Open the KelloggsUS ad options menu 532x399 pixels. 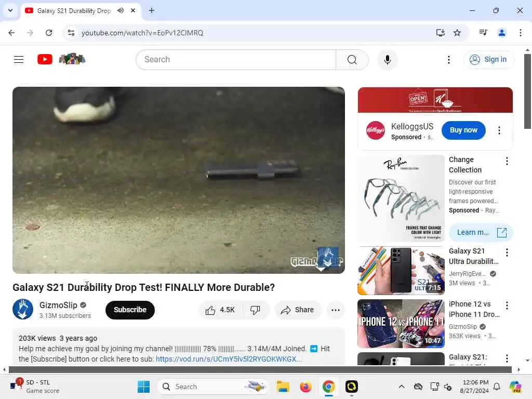click(x=499, y=130)
